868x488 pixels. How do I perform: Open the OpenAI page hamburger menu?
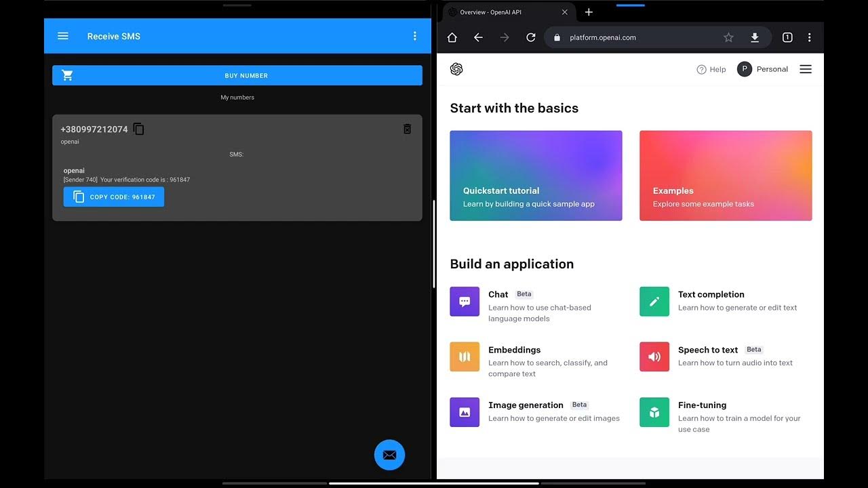click(x=806, y=69)
